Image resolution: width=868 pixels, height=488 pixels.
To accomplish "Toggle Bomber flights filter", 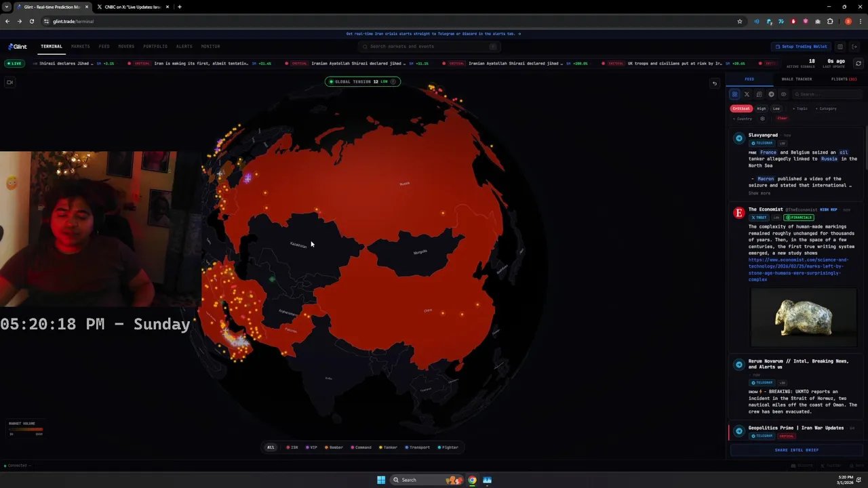I will click(334, 447).
